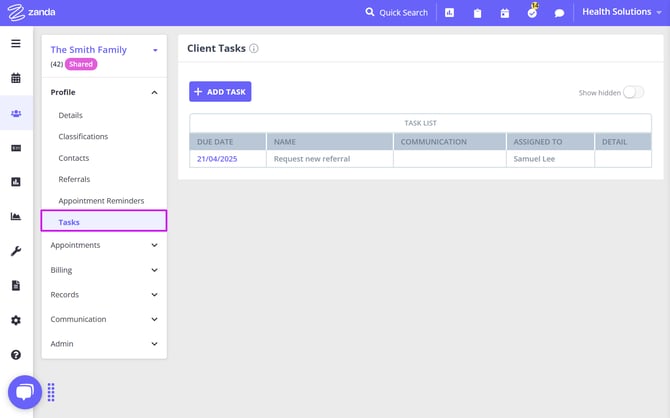670x418 pixels.
Task: Expand the Billing section
Action: tap(104, 270)
